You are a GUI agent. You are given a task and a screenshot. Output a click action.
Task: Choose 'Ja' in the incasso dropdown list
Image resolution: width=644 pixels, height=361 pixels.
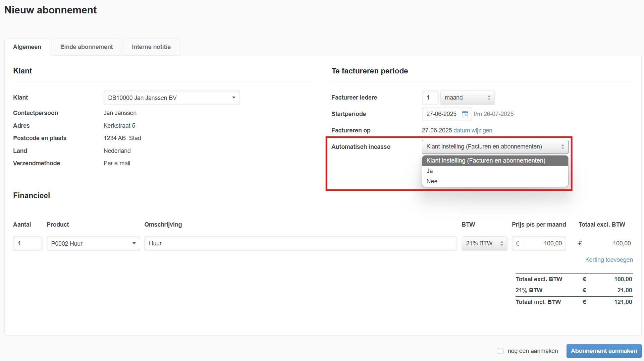tap(430, 171)
